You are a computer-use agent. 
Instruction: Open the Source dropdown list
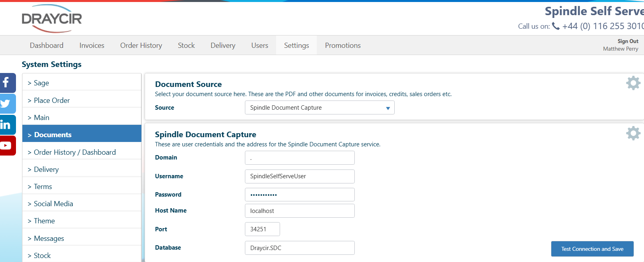tap(320, 108)
